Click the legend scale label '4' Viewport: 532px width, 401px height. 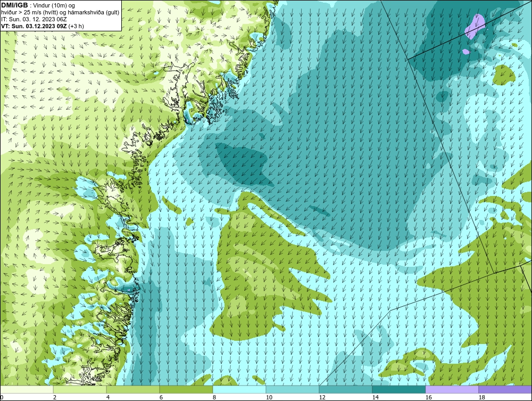(108, 397)
